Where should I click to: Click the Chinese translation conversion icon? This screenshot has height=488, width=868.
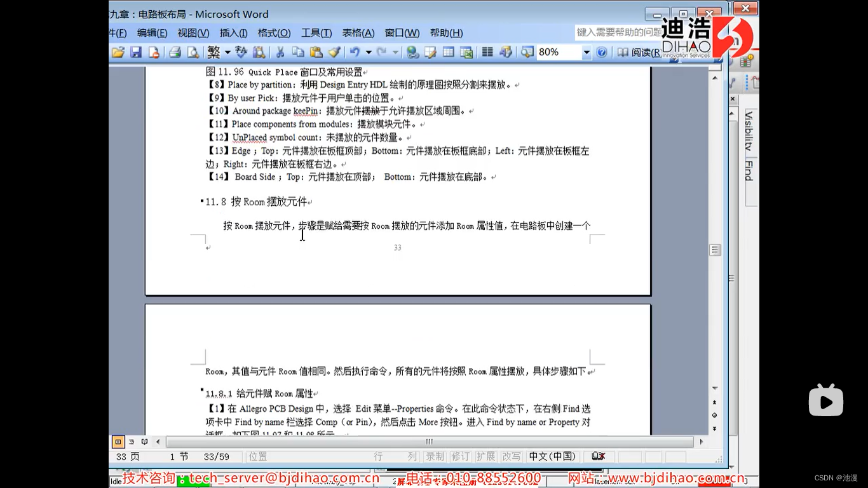[241, 52]
